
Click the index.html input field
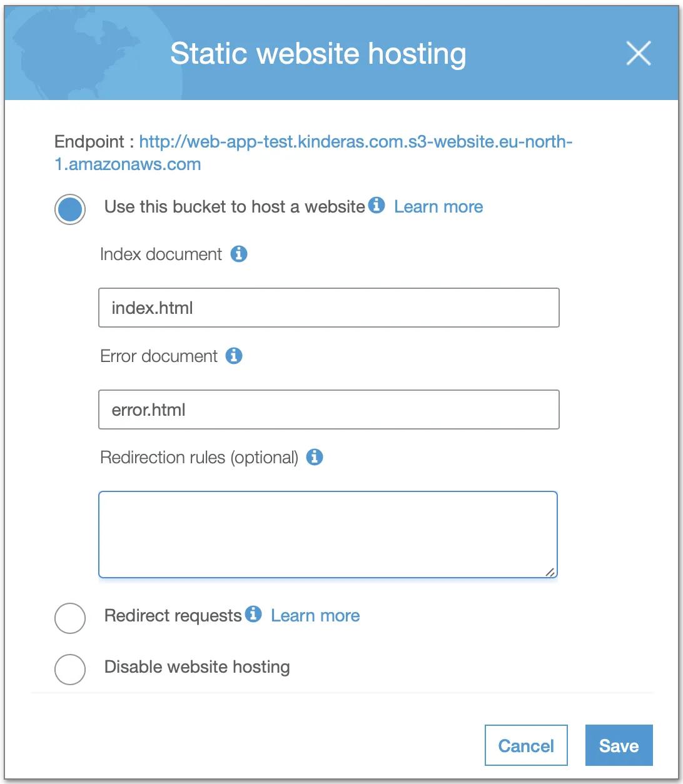click(x=328, y=308)
